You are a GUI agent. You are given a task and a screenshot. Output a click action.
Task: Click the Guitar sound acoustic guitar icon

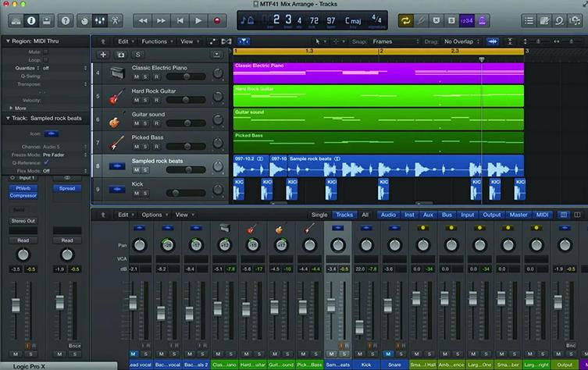[115, 121]
